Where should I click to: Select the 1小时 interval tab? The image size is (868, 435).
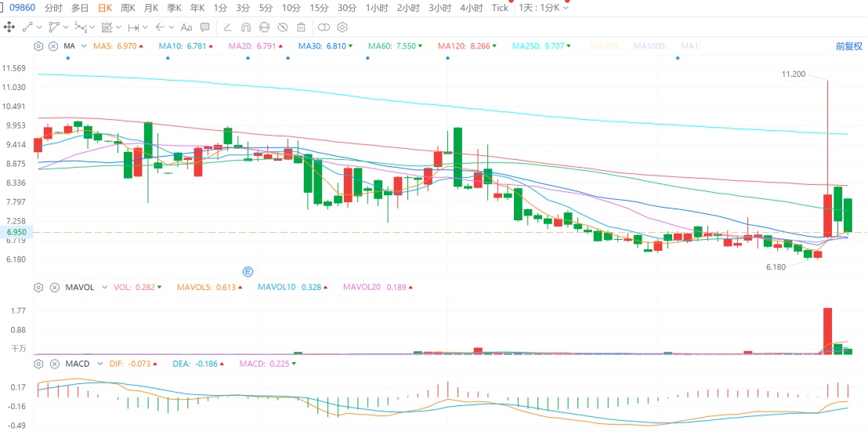(377, 8)
